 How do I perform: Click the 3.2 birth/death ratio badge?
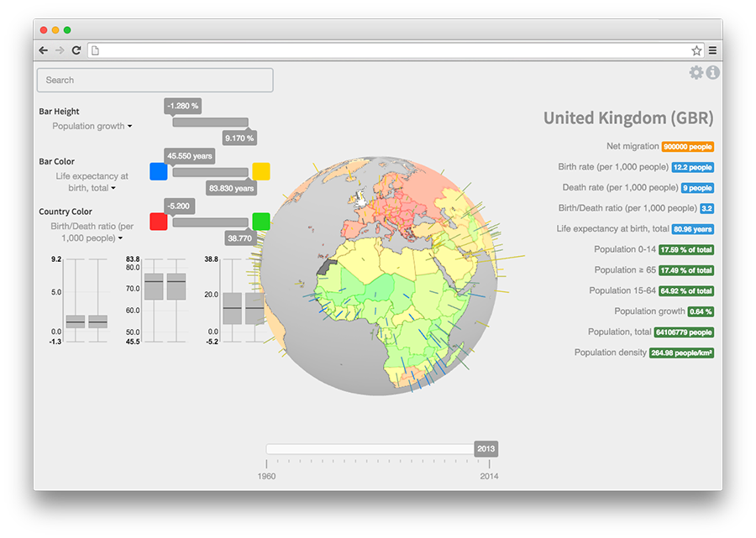[706, 209]
